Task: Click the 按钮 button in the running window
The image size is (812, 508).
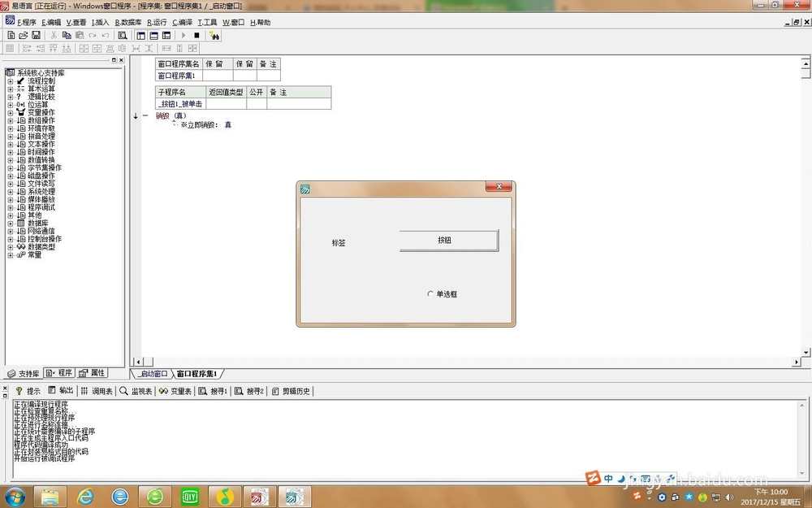Action: pyautogui.click(x=448, y=241)
